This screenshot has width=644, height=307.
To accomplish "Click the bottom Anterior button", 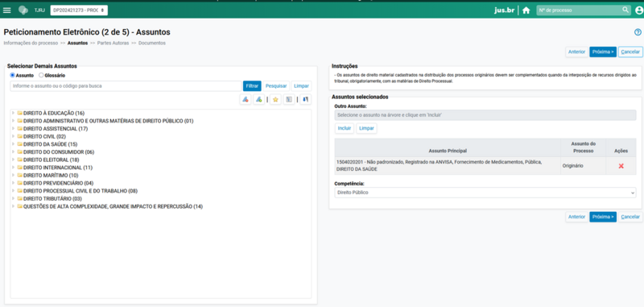I will click(x=576, y=217).
